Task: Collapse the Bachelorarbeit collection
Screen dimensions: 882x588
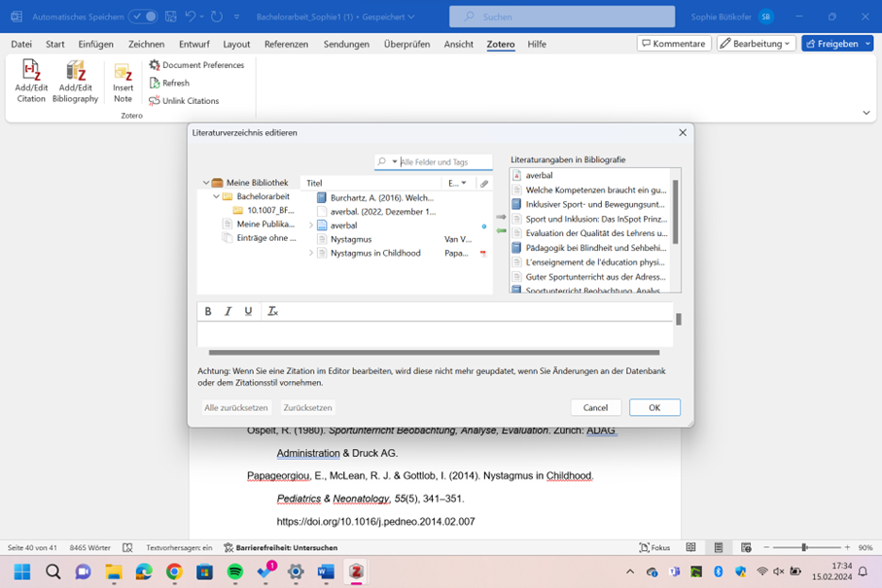Action: pos(216,196)
